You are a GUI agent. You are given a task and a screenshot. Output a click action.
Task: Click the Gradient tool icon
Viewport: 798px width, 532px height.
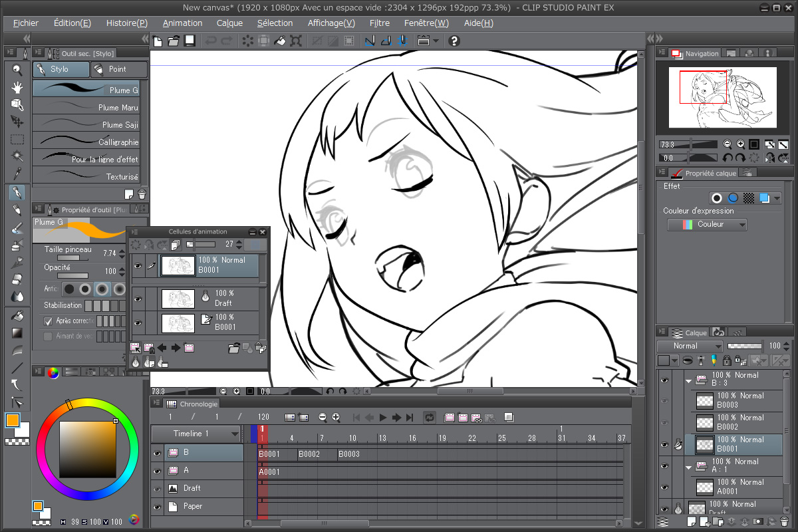[x=17, y=332]
